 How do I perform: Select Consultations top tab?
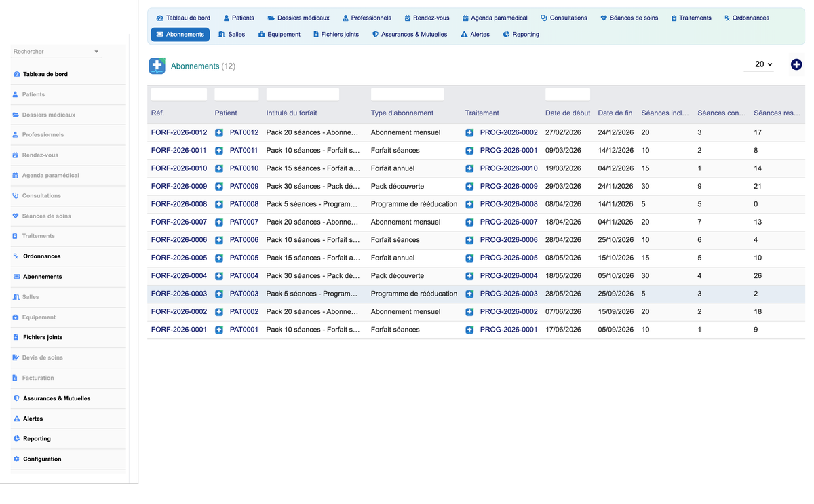564,18
